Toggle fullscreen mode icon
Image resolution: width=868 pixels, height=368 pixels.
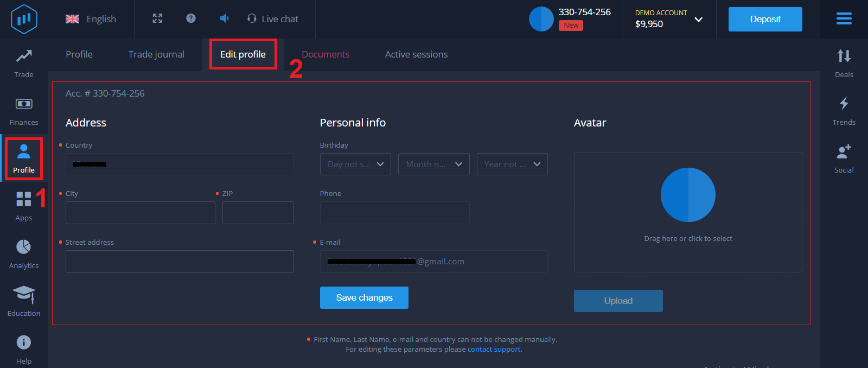click(157, 18)
